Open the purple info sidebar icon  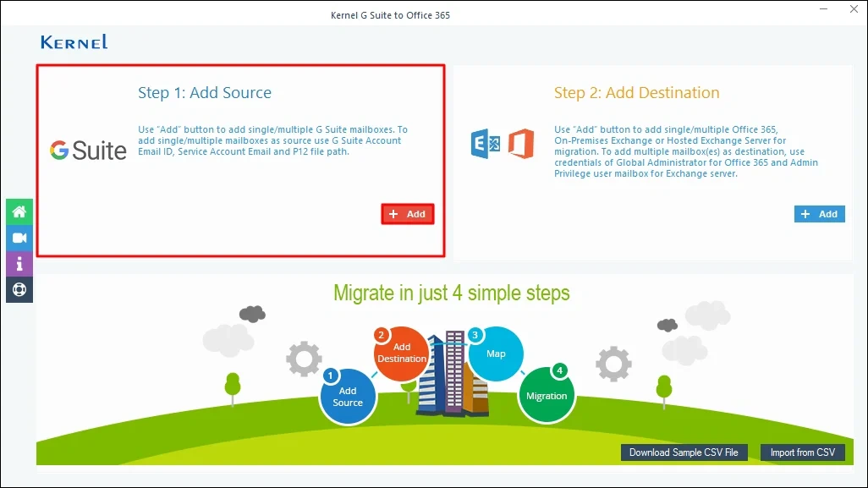[19, 264]
